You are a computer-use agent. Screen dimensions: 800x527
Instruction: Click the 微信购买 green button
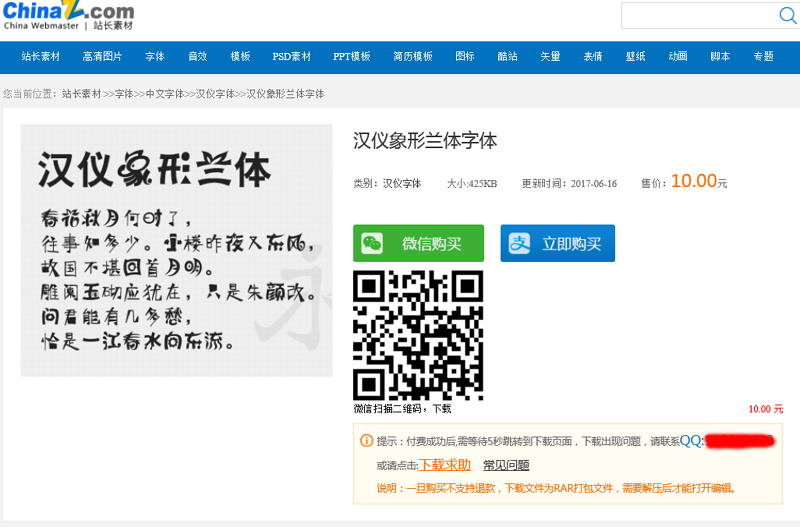point(418,243)
